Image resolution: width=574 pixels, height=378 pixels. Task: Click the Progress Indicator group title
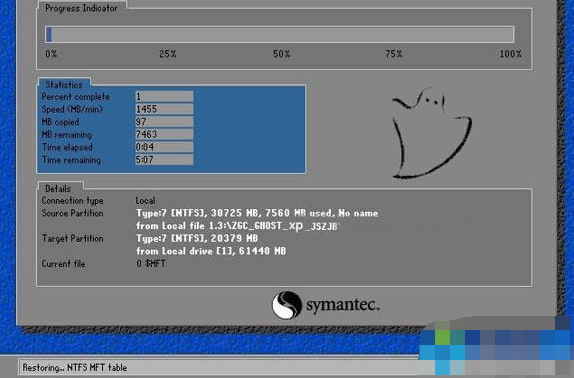(x=81, y=8)
